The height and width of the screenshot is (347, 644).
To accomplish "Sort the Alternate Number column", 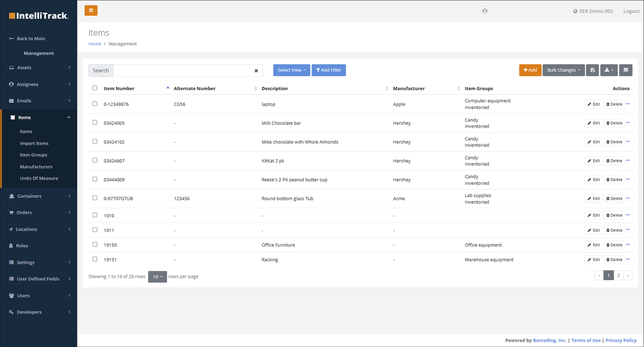I will pyautogui.click(x=256, y=88).
